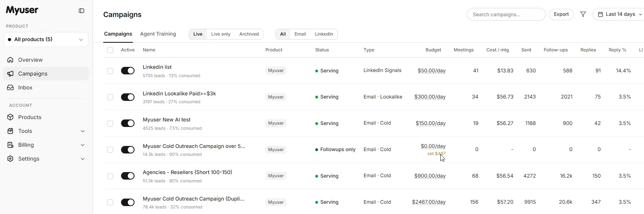Sort by Reply % column header
Viewport: 644px width, 214px height.
[x=617, y=50]
